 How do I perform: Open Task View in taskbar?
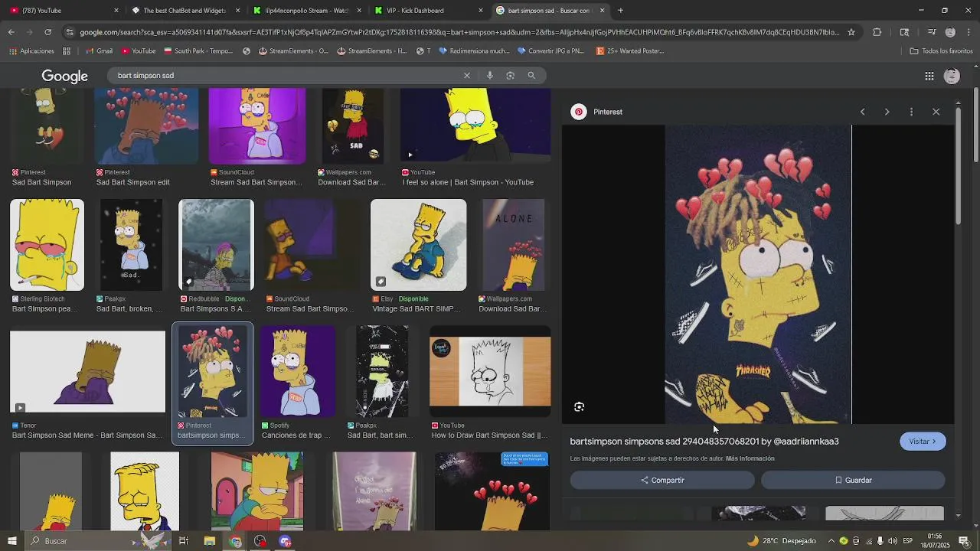click(x=184, y=541)
